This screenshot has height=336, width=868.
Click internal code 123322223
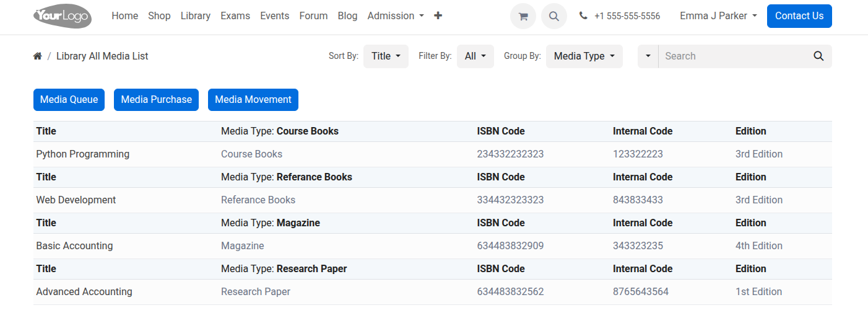(x=638, y=154)
